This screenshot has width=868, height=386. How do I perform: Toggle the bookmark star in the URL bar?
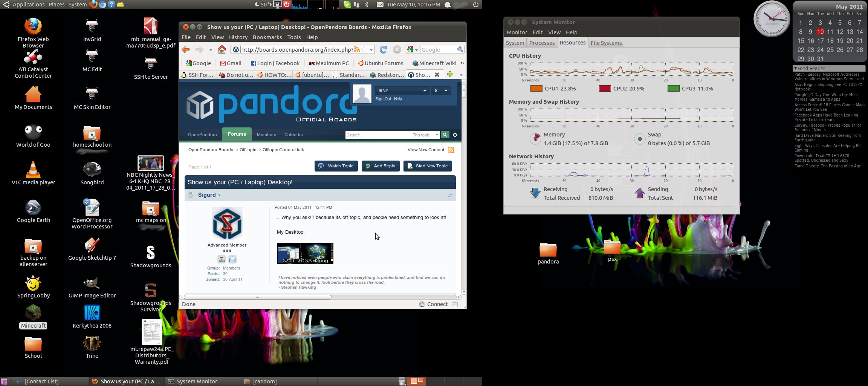(364, 50)
